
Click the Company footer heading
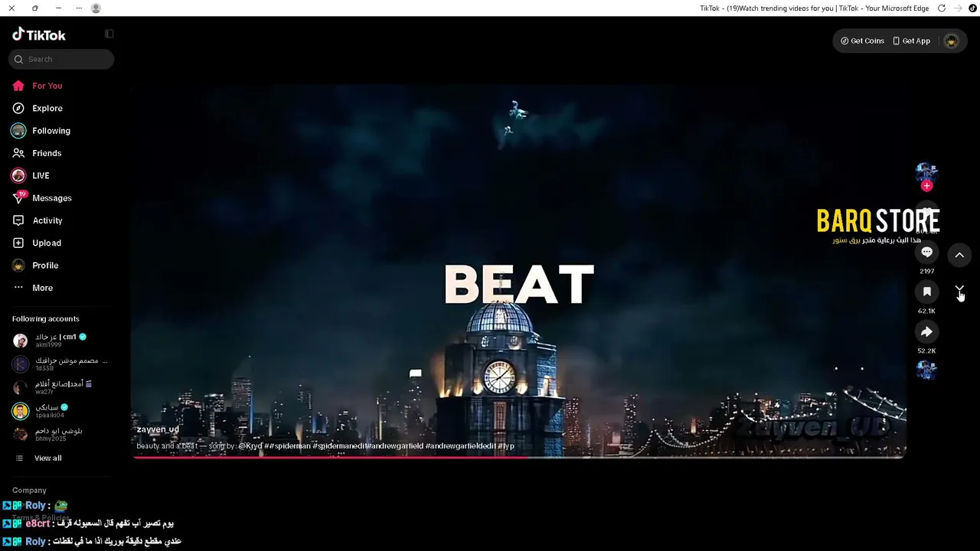[x=29, y=490]
